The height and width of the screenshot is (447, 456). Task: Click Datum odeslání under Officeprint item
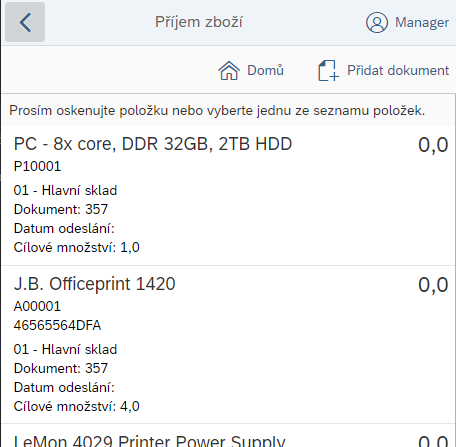(64, 388)
